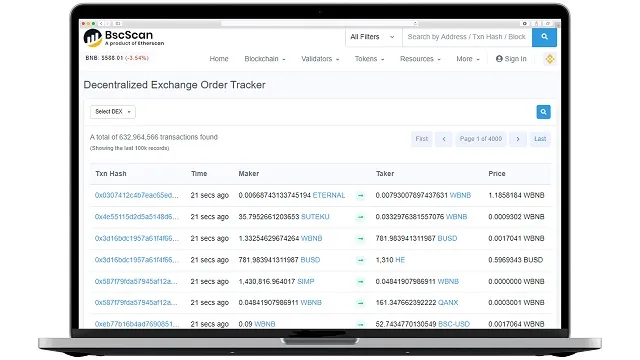The image size is (640, 360).
Task: Go to the Home page
Action: (x=219, y=59)
